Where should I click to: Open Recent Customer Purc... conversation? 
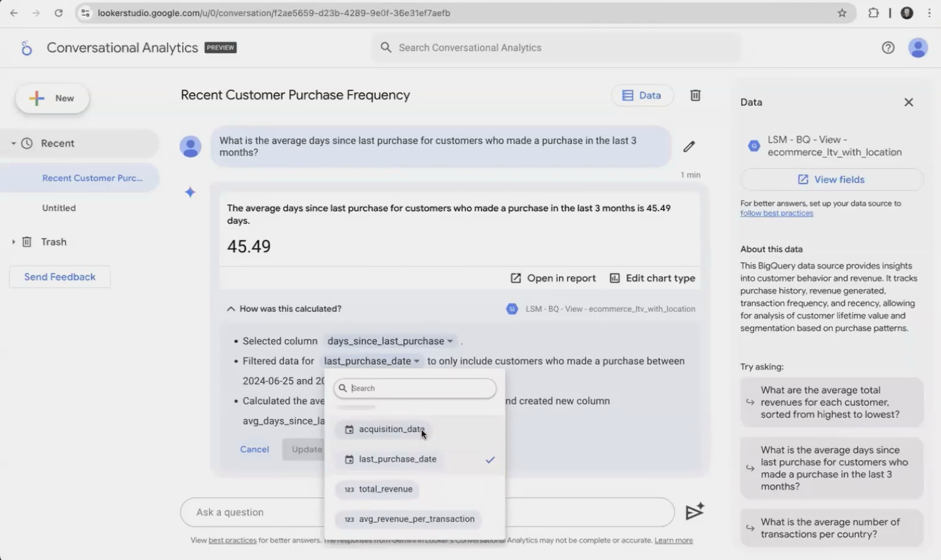(92, 178)
